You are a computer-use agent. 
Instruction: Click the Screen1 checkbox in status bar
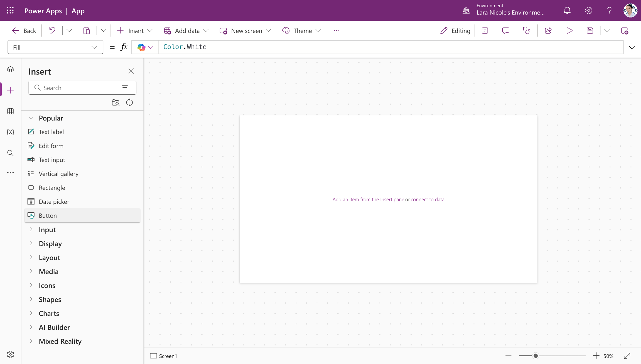click(x=153, y=356)
